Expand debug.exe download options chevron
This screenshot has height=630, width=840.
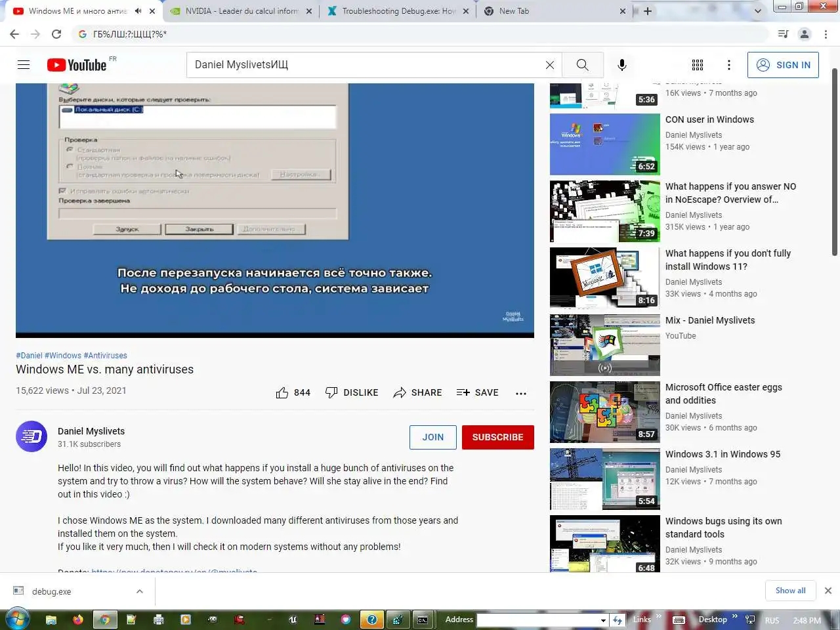coord(140,591)
